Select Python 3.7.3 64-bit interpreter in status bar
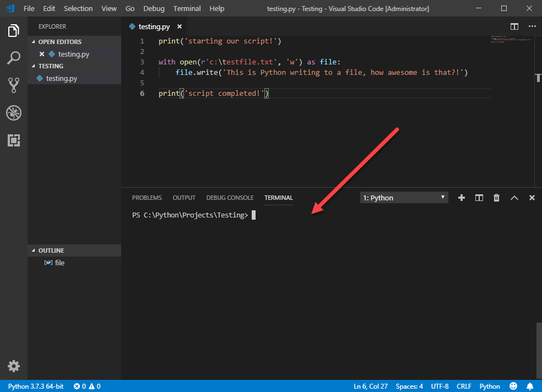The image size is (542, 392). (36, 386)
